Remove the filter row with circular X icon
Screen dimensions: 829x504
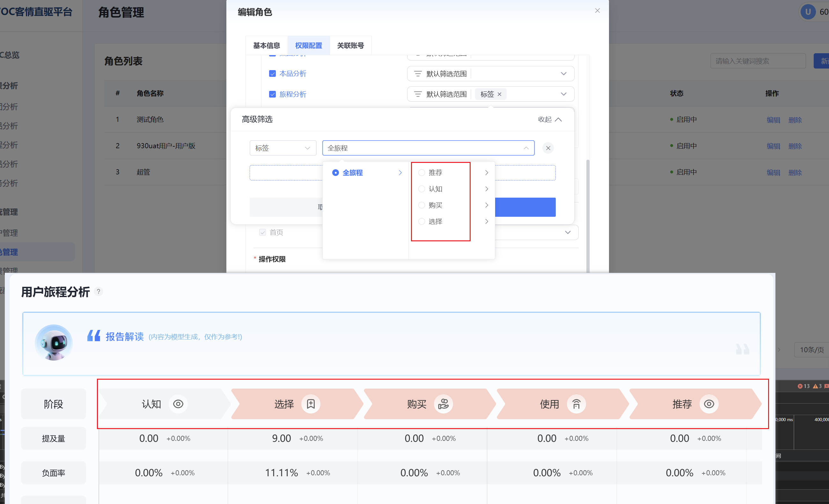(548, 148)
